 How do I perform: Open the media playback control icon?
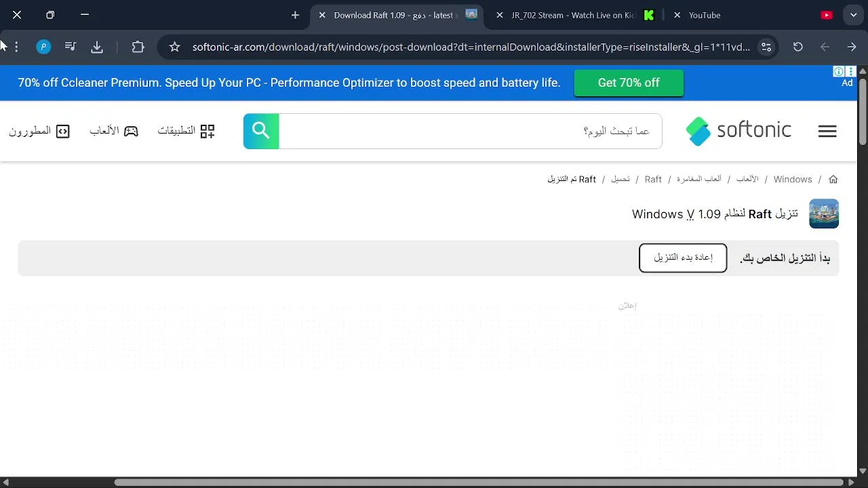click(x=71, y=47)
